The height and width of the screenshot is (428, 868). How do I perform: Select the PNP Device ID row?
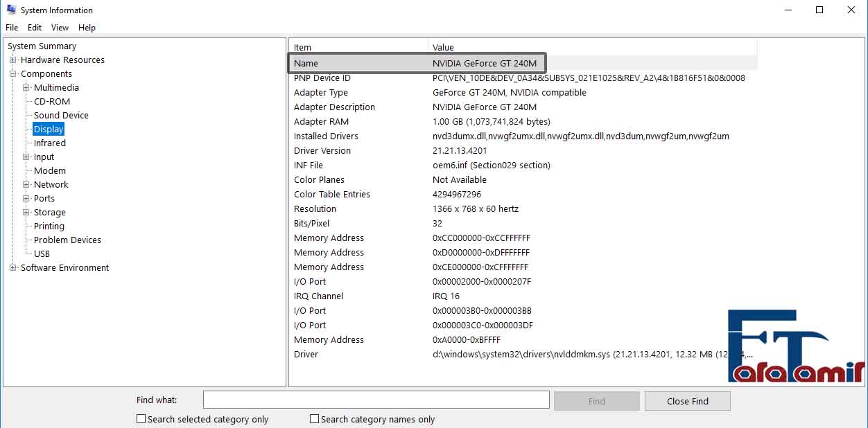click(x=523, y=78)
